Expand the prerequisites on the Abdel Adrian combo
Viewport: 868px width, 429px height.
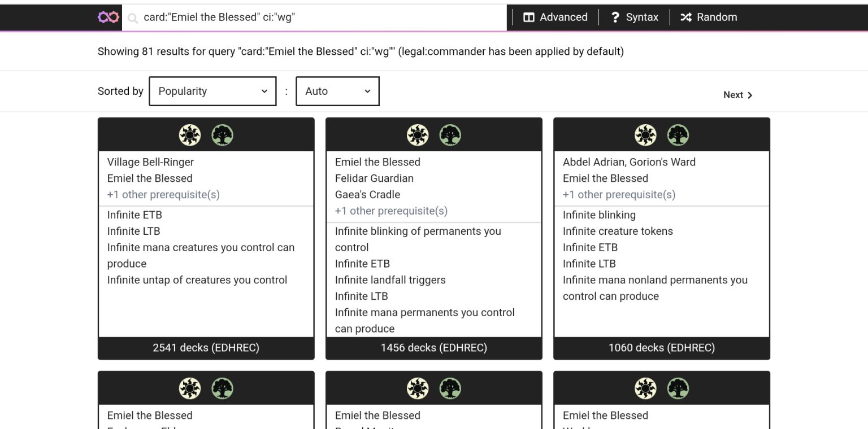tap(619, 194)
